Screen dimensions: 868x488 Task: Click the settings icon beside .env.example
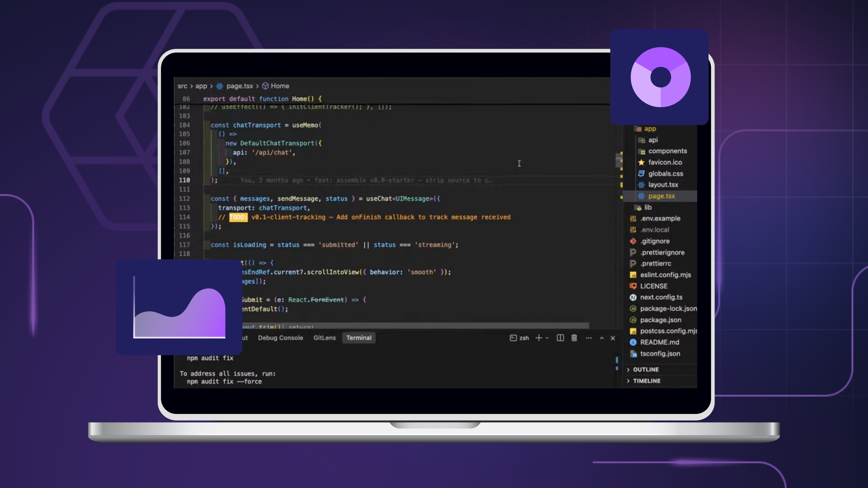pos(633,218)
